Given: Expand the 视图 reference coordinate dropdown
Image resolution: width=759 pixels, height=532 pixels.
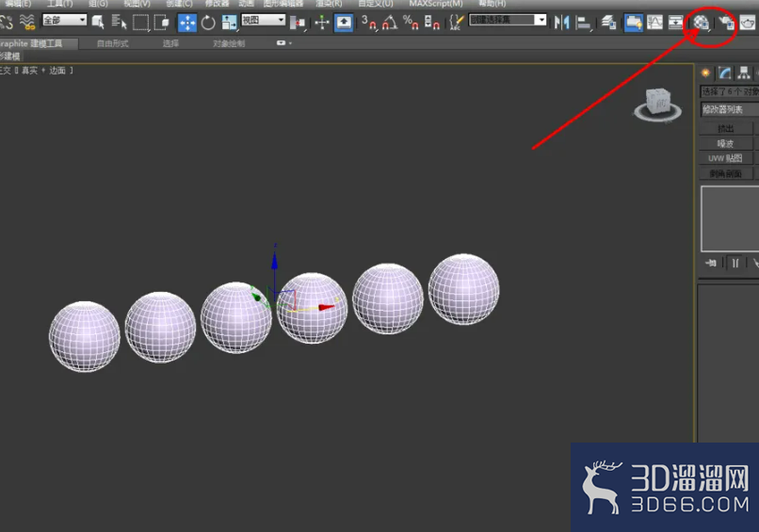Looking at the screenshot, I should tap(263, 20).
